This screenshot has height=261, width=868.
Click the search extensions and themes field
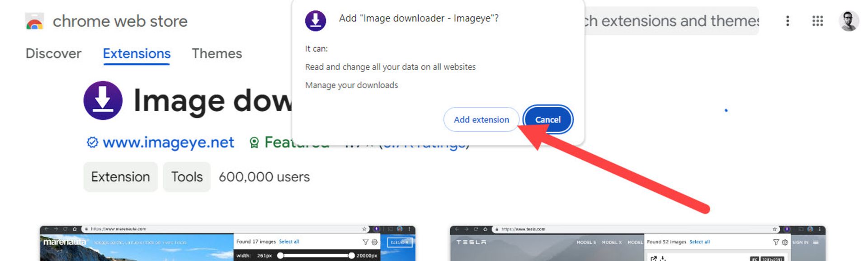coord(671,21)
